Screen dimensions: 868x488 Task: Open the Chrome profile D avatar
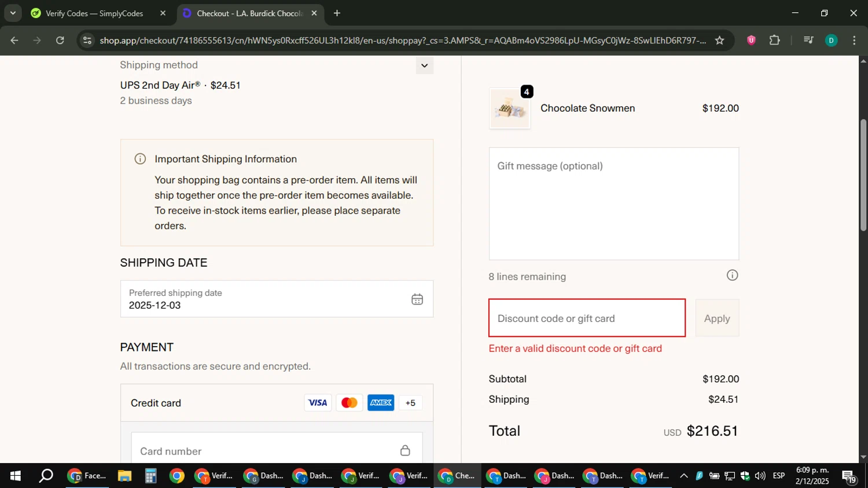pyautogui.click(x=831, y=40)
